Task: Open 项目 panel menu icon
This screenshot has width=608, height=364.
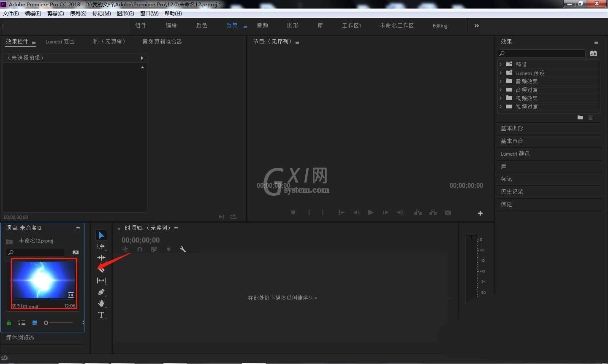Action: pyautogui.click(x=78, y=229)
